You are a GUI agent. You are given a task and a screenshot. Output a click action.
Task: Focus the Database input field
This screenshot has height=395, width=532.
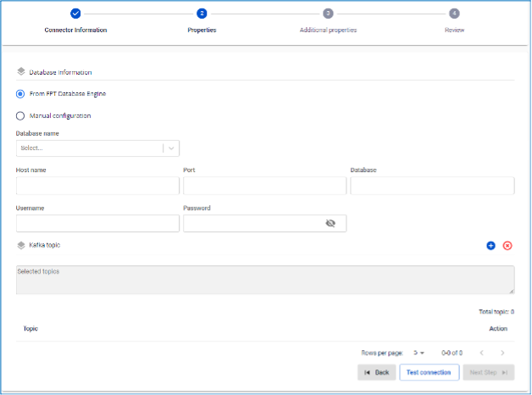coord(432,186)
